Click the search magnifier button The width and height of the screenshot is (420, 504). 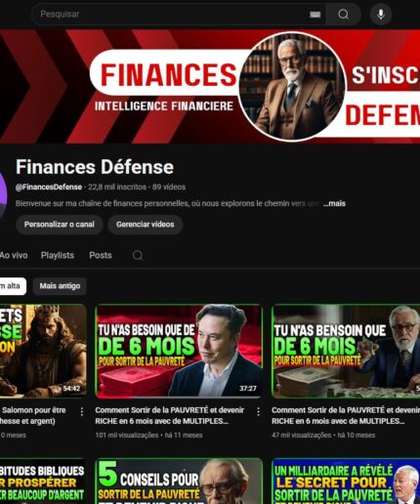click(343, 14)
